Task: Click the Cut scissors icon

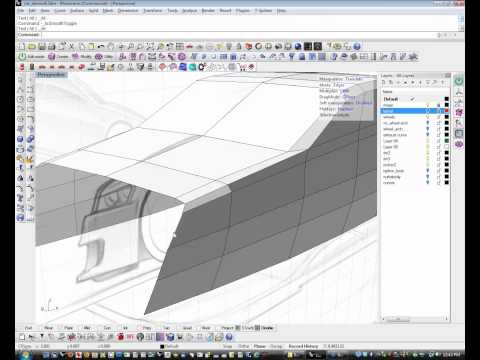Action: [71, 46]
